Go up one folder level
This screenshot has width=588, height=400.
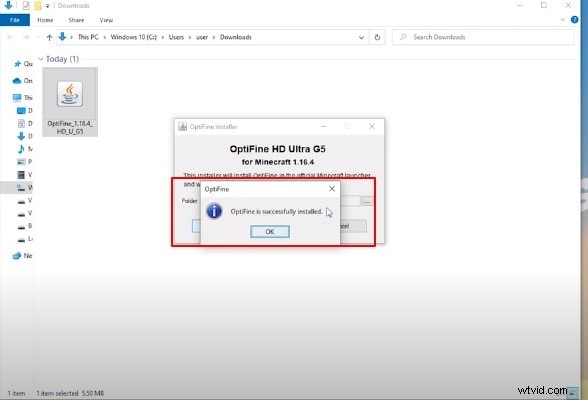pos(50,37)
